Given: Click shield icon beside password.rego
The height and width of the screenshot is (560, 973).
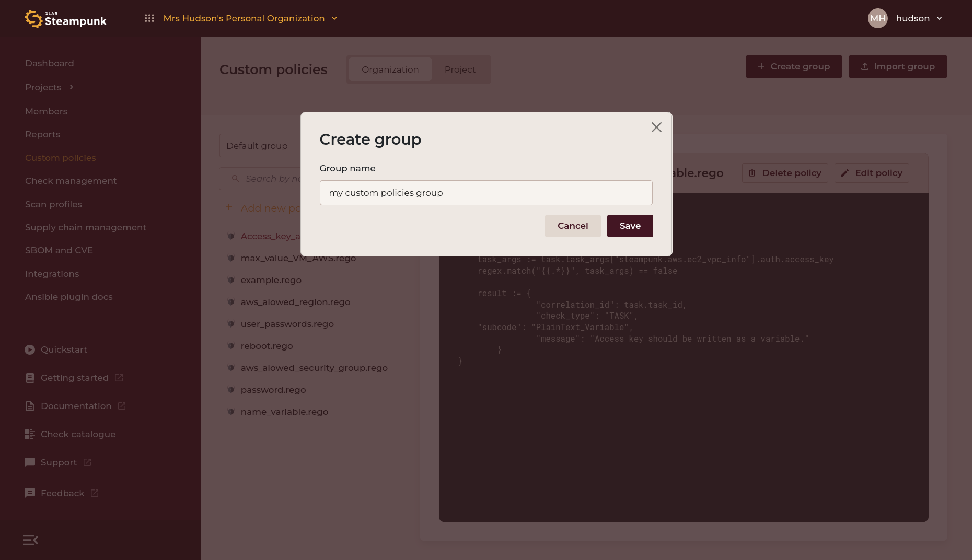Looking at the screenshot, I should (231, 390).
